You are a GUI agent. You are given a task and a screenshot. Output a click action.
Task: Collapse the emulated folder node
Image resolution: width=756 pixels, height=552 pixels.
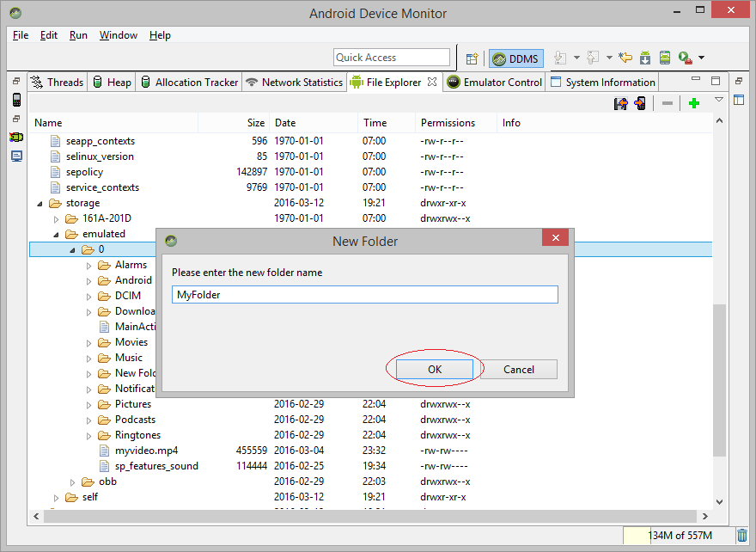click(57, 235)
